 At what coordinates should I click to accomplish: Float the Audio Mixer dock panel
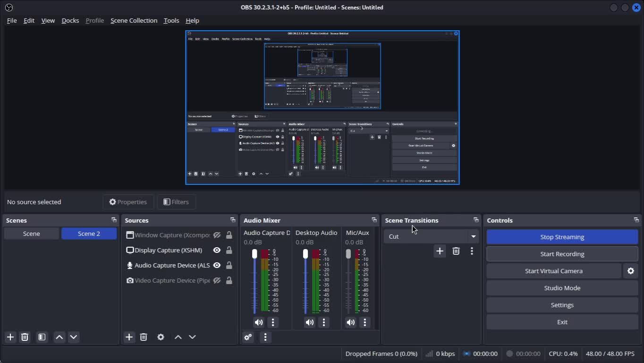pos(374,220)
